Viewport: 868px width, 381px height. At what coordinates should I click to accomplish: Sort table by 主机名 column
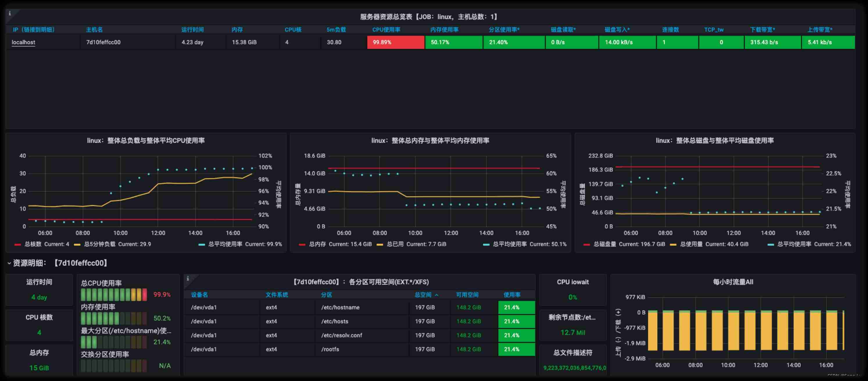click(x=94, y=30)
